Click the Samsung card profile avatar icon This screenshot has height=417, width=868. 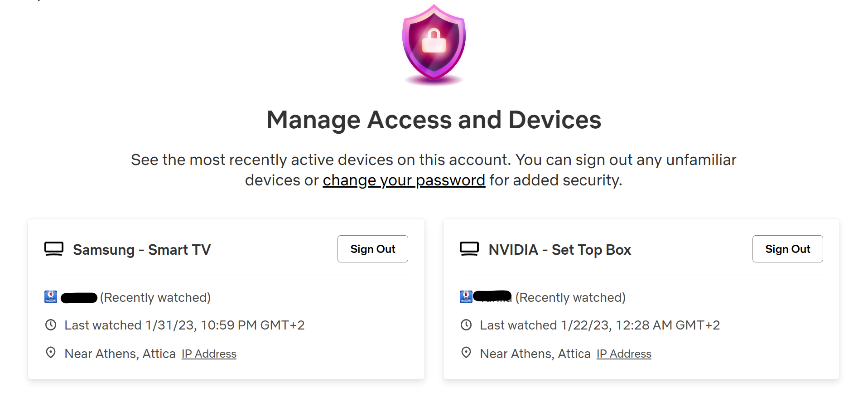coord(51,297)
